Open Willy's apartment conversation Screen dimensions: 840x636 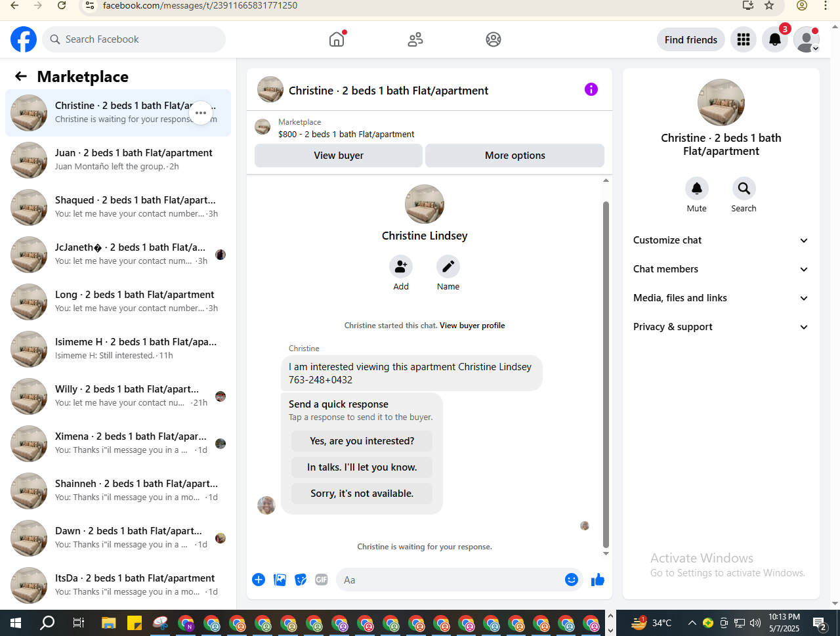tap(118, 396)
